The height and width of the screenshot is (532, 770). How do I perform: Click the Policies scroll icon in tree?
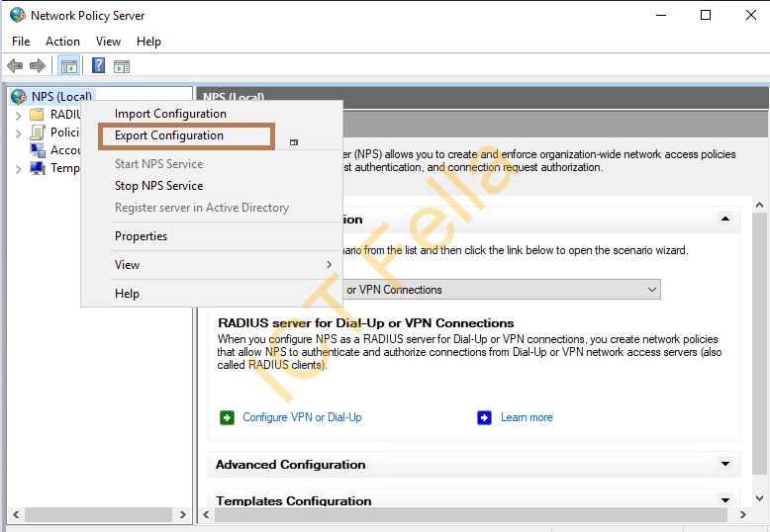(38, 133)
